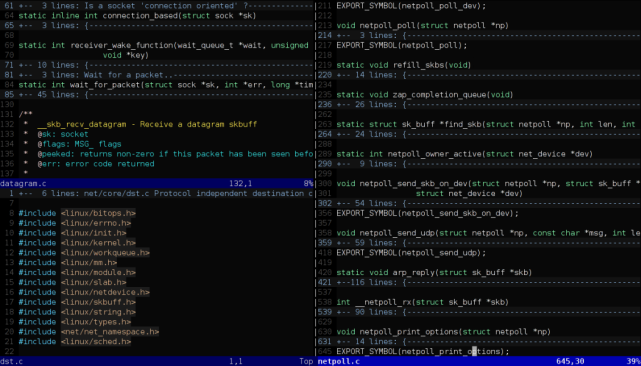Viewport: 641px width, 366px height.
Task: Place cursor on 'void netpoll_poll(struct netpoll *np)'
Action: coord(422,25)
